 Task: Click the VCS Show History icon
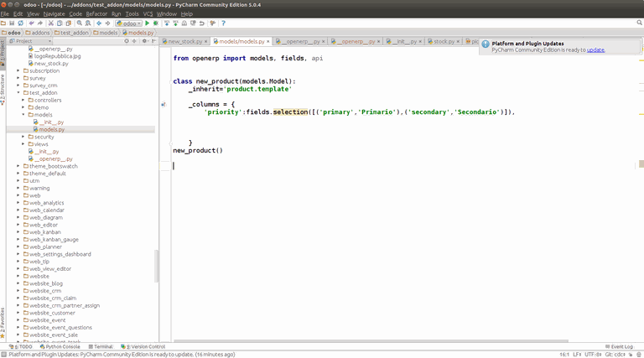click(184, 23)
